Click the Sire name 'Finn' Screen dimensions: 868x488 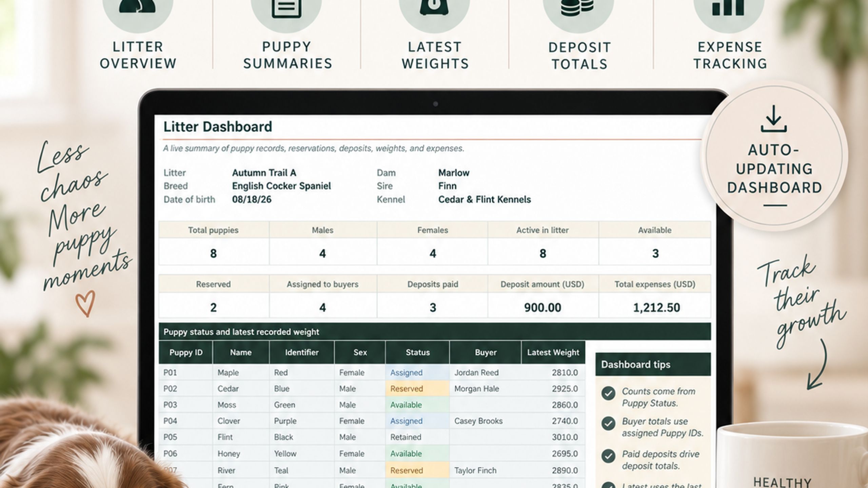point(447,186)
